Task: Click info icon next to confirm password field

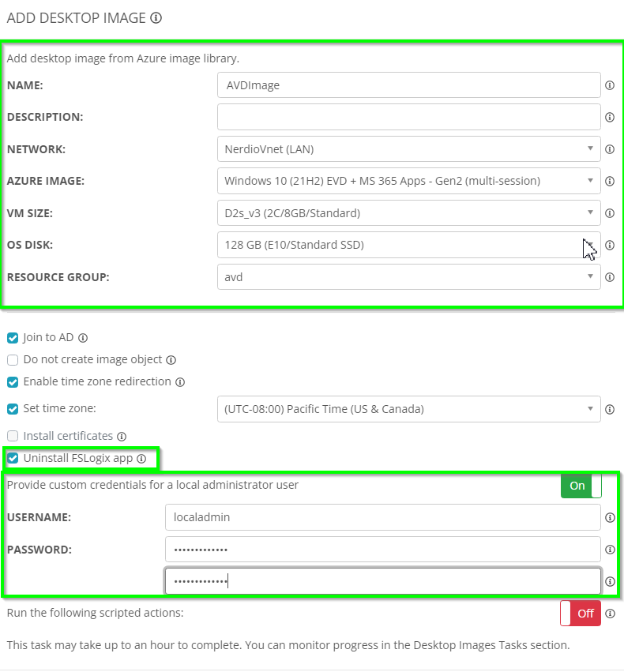Action: click(x=610, y=581)
